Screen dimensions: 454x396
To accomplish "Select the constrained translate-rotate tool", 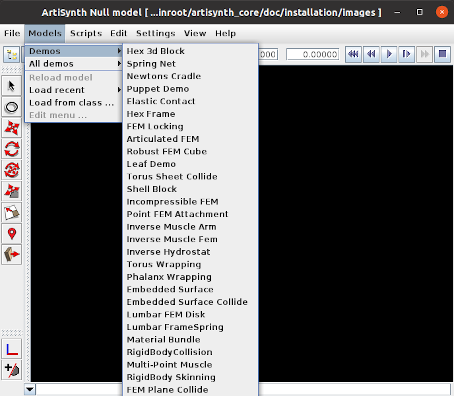I will [12, 191].
